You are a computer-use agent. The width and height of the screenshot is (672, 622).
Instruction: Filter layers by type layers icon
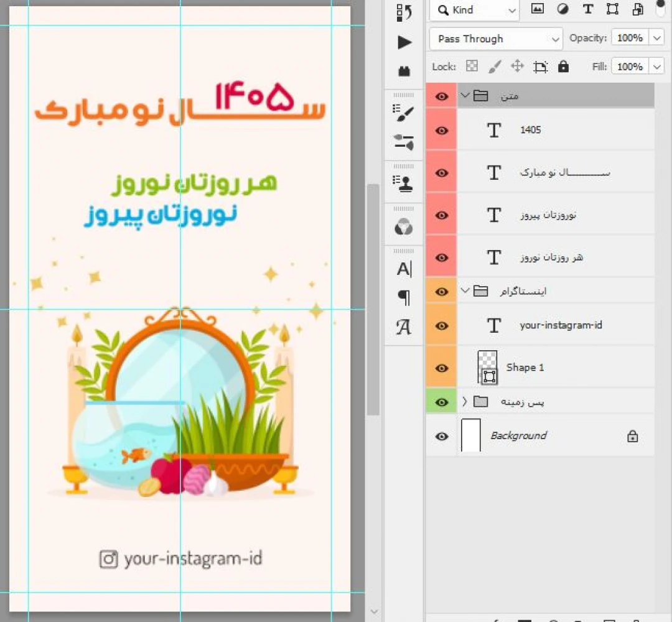tap(587, 9)
